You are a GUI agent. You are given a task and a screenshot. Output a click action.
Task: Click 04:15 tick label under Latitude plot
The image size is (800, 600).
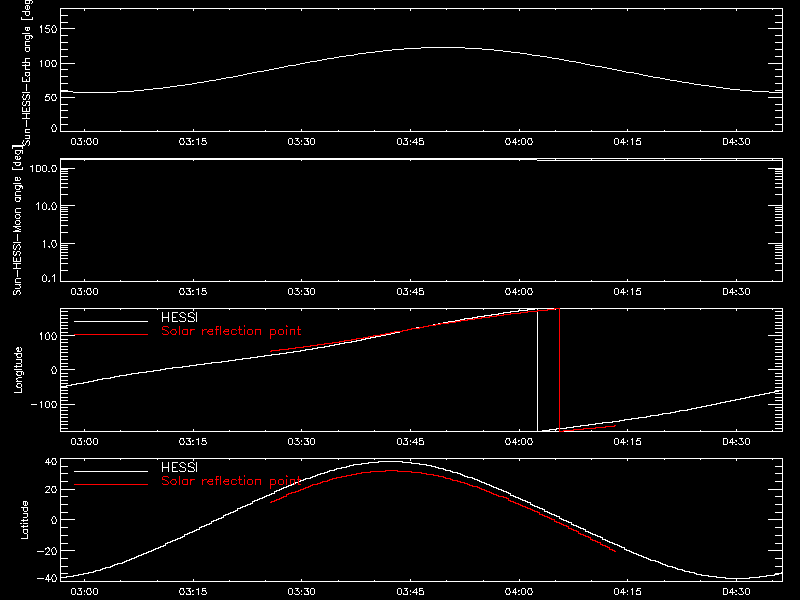point(627,591)
